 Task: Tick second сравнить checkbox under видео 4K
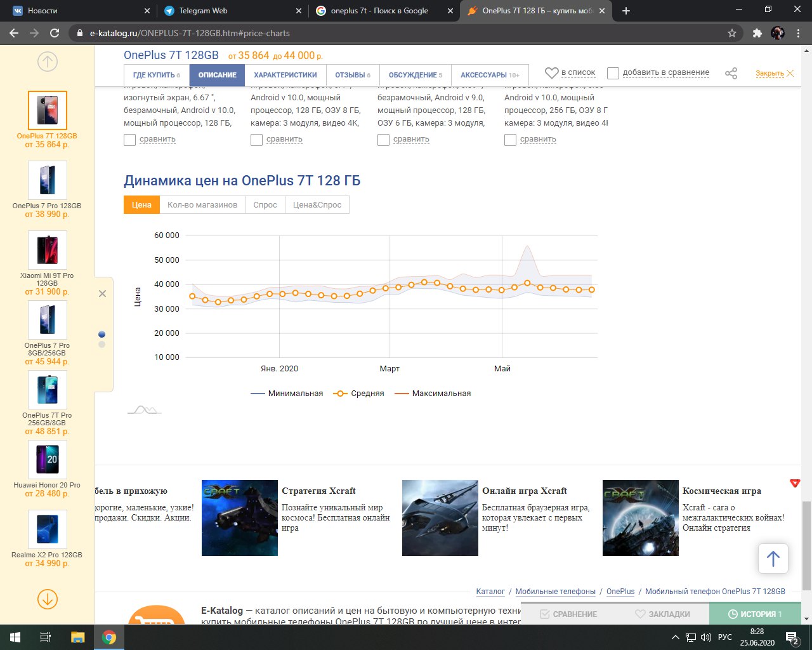[256, 140]
